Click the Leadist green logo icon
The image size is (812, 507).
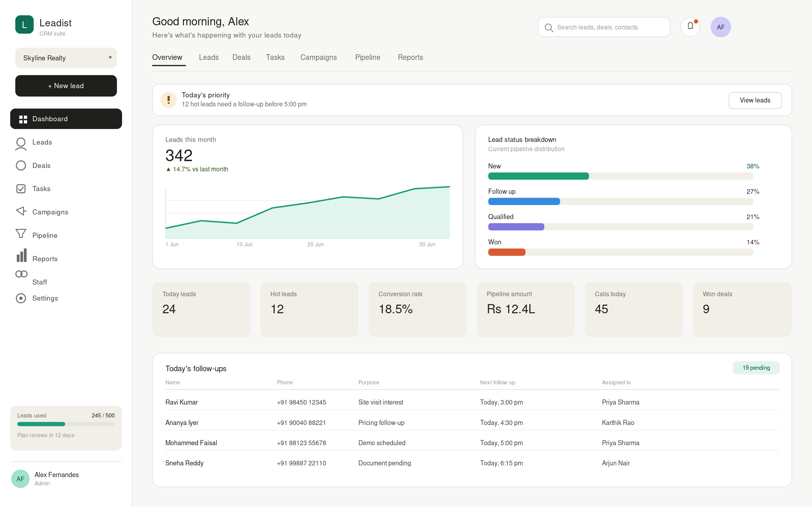point(25,25)
